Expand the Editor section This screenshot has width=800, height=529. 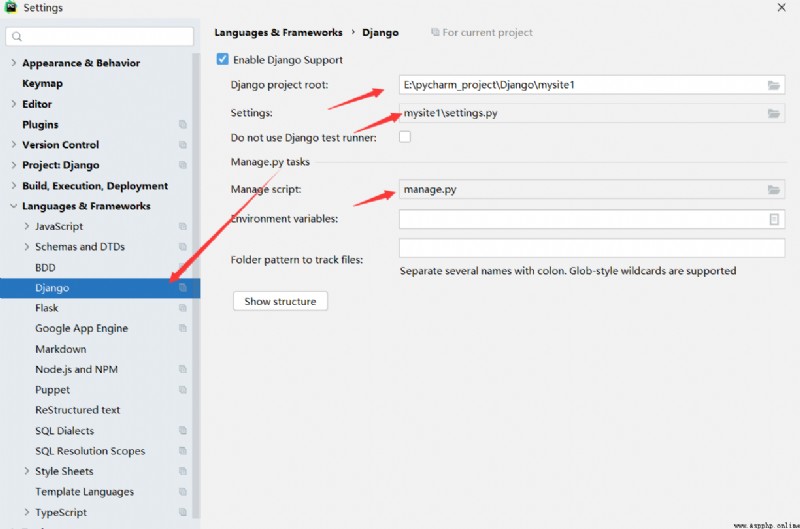[13, 104]
